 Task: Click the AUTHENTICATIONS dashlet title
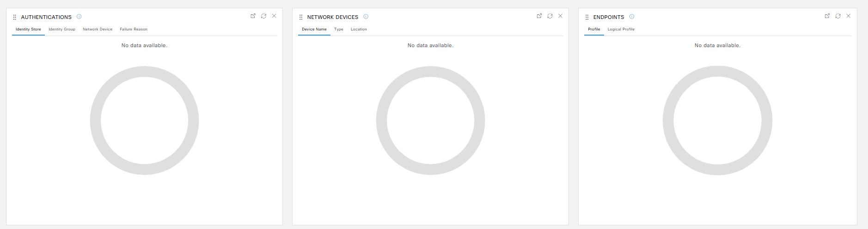click(x=46, y=17)
